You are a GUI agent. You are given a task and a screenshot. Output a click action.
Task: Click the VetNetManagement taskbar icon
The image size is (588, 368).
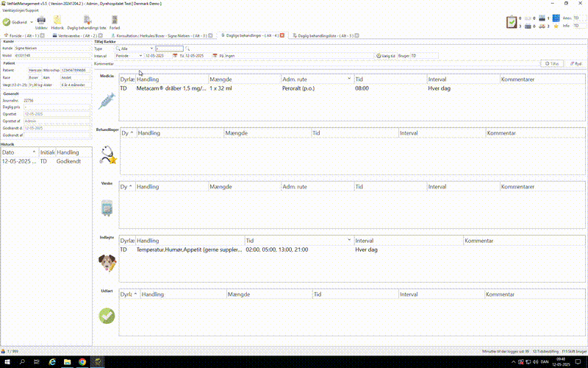[98, 361]
